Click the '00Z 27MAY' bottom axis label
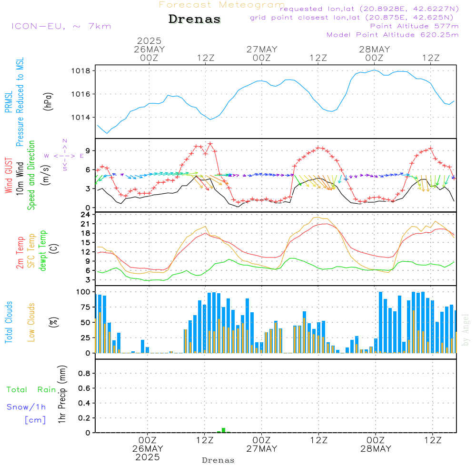The height and width of the screenshot is (476, 476). pos(262,445)
